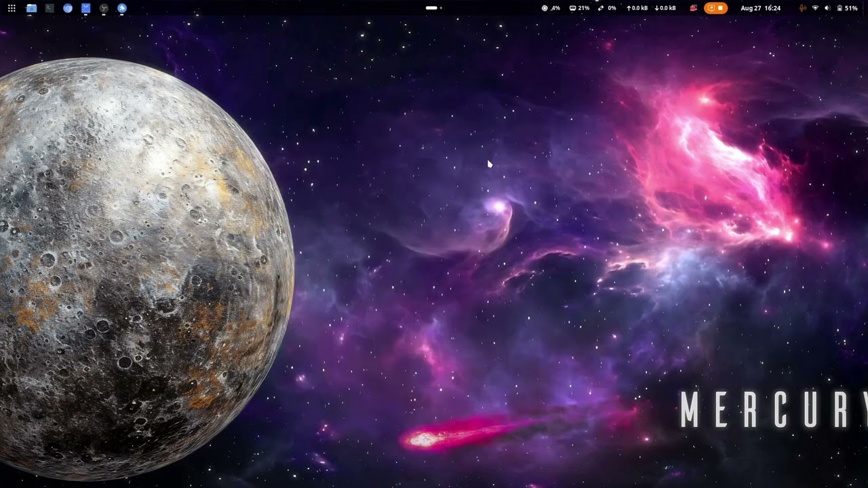Open the Wi-Fi network indicator
The image size is (868, 488).
[x=815, y=8]
